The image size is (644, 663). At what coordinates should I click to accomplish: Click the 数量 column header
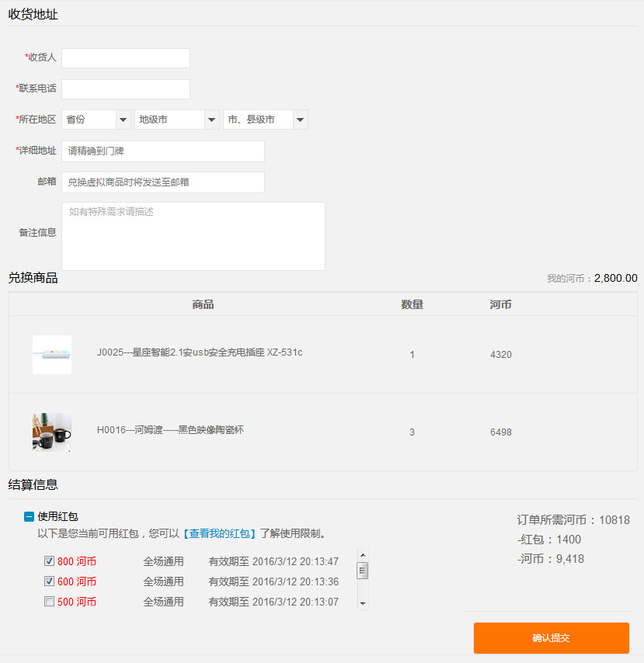pyautogui.click(x=413, y=304)
